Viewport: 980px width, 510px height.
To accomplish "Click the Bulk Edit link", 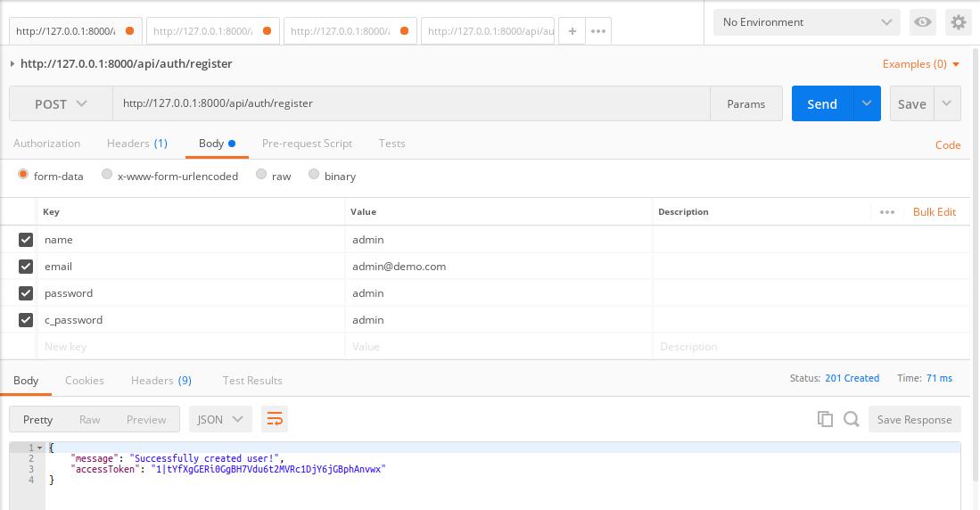I will [x=934, y=211].
